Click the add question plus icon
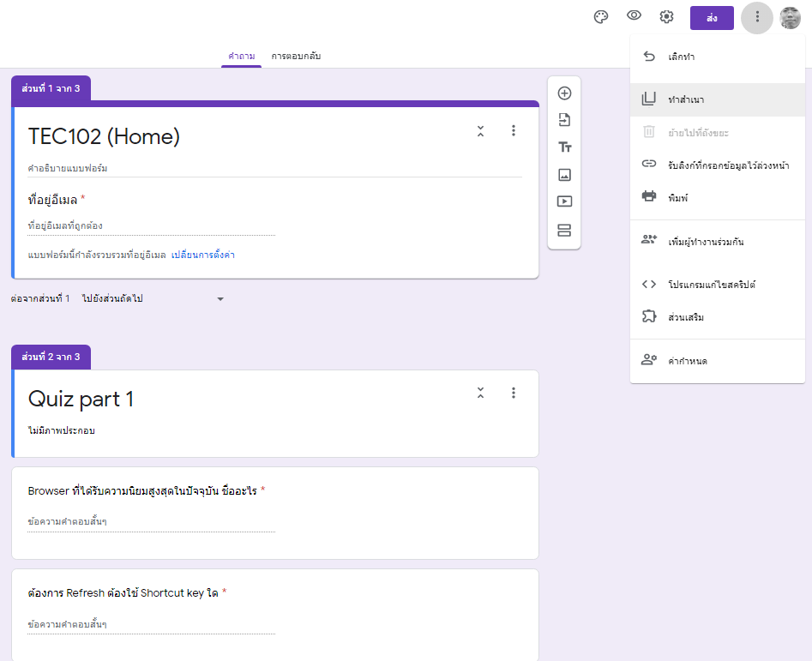812x661 pixels. 564,93
